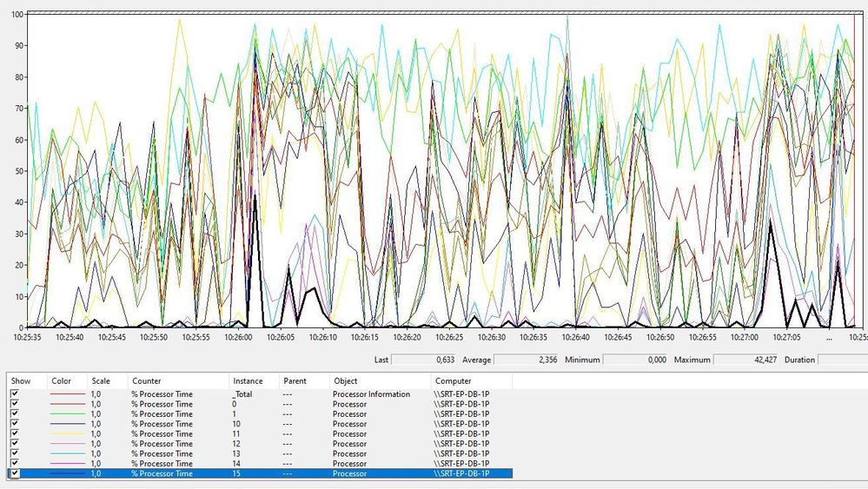Click the Computer column header
The height and width of the screenshot is (489, 868).
point(472,381)
